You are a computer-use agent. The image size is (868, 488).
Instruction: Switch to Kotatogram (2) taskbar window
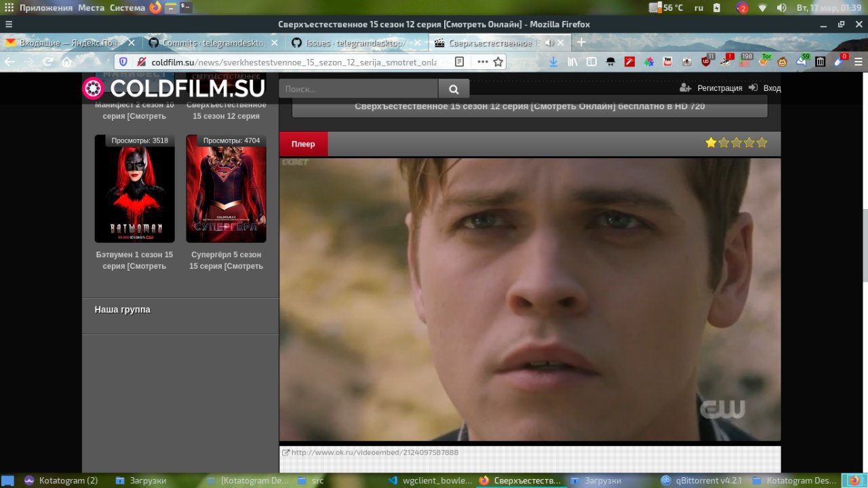click(x=61, y=481)
